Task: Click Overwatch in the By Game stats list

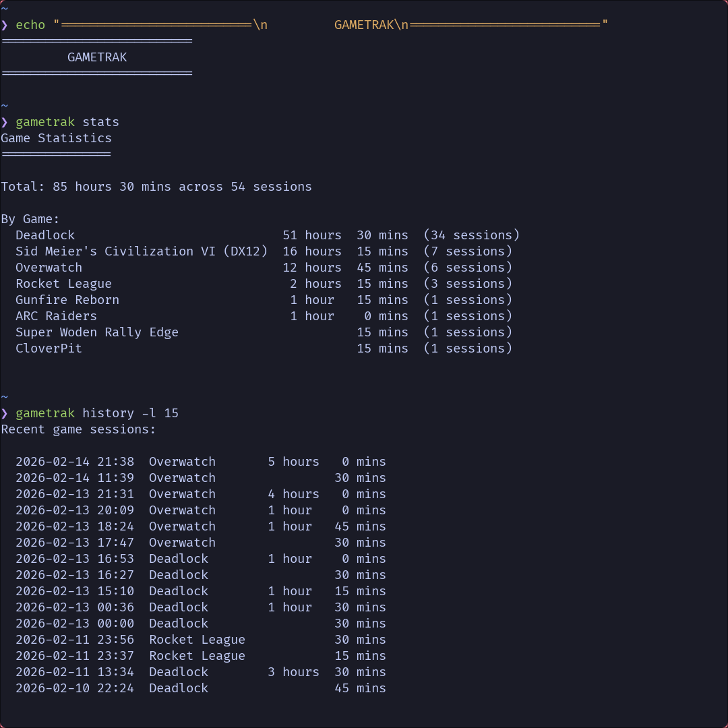Action: (49, 268)
